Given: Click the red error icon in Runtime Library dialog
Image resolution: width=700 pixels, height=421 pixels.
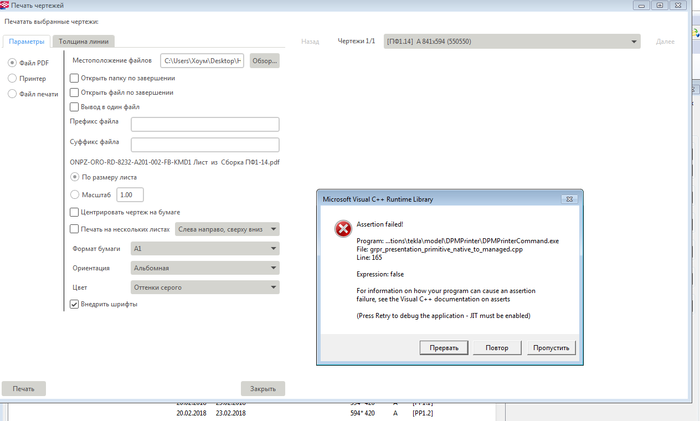Looking at the screenshot, I should coord(343,229).
